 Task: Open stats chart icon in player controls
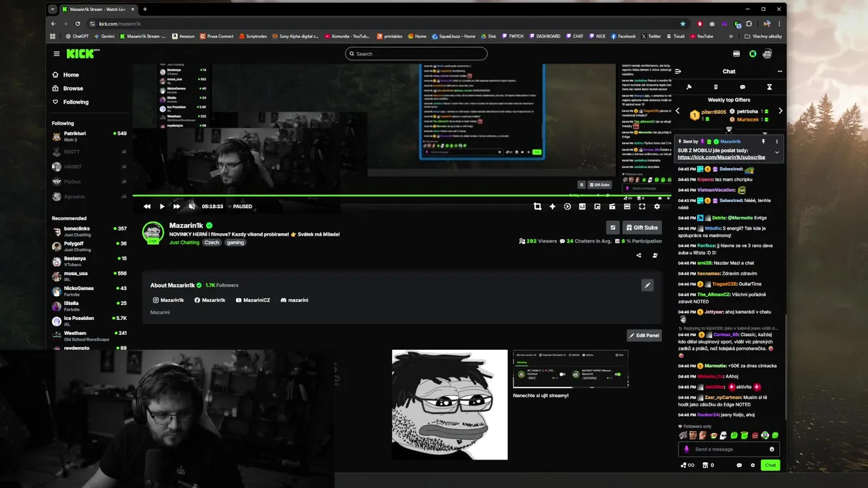tap(583, 206)
